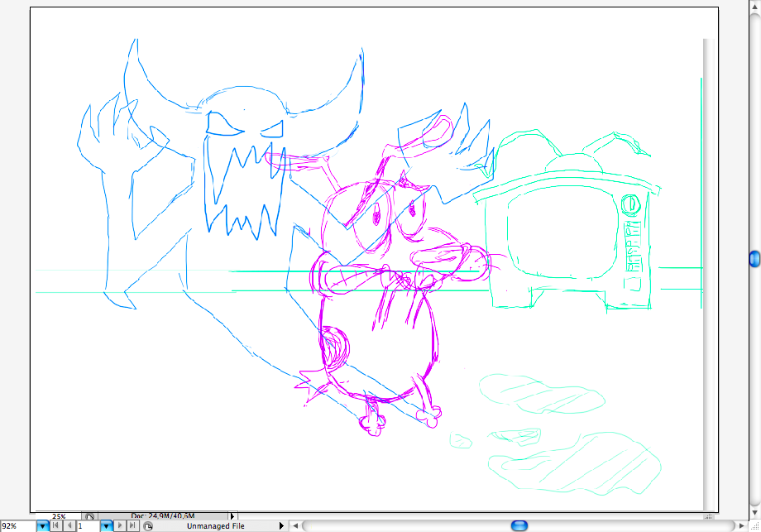Viewport: 761px width, 532px height.
Task: Go to the previous page
Action: (69, 525)
